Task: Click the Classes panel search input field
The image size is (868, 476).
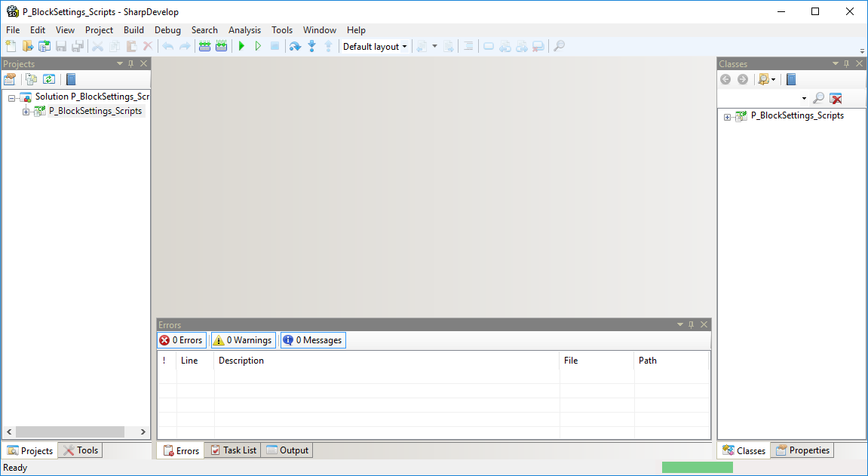Action: [758, 99]
